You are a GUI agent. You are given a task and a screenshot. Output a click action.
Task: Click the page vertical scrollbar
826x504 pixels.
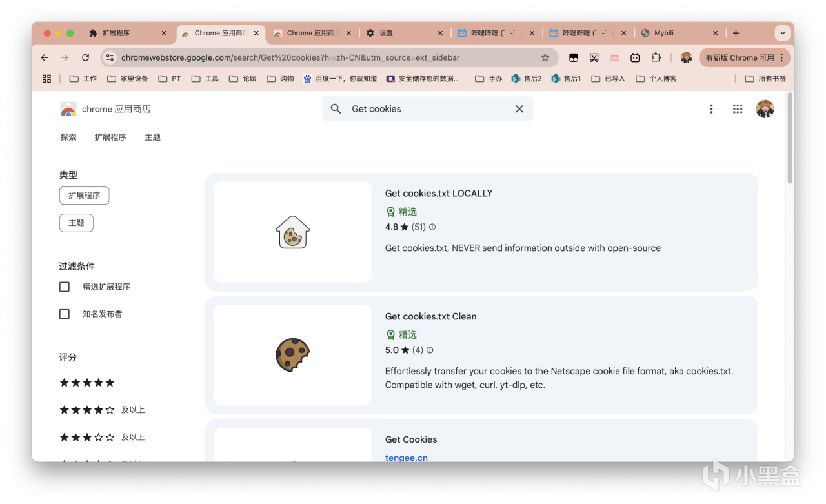pyautogui.click(x=790, y=139)
